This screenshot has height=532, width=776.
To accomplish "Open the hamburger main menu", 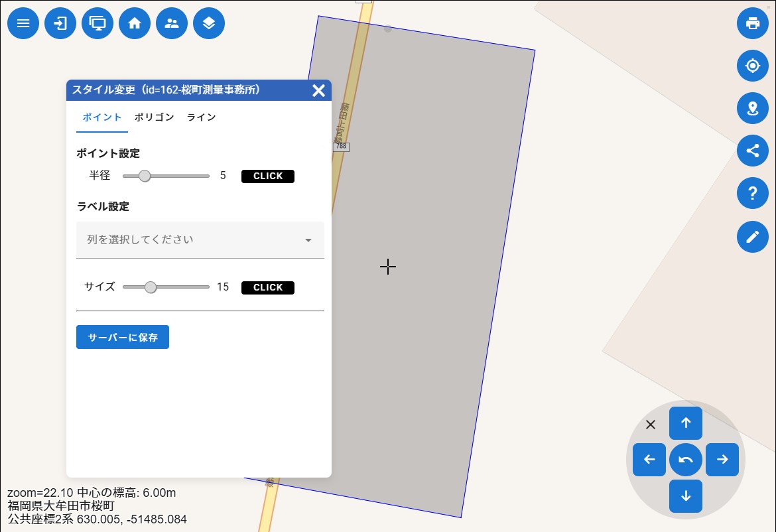I will coord(23,23).
